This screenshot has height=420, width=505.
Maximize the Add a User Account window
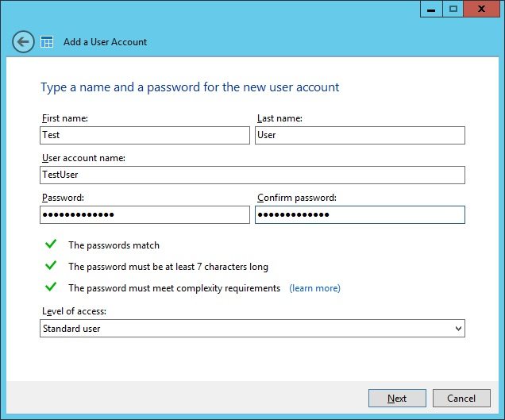coord(453,9)
